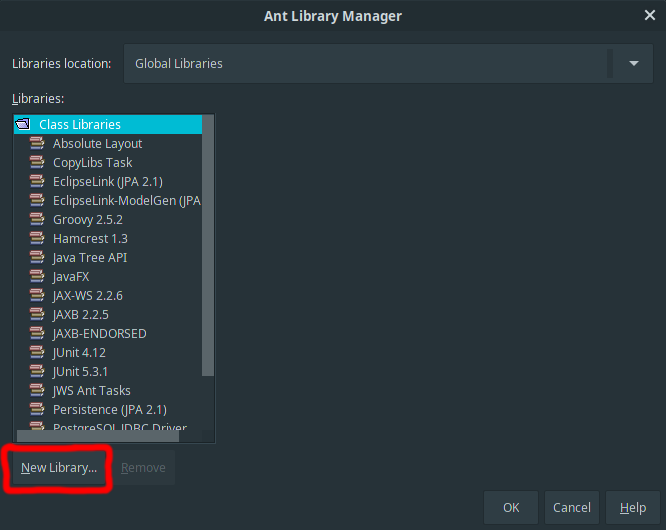Click the Absolute Layout library icon
The width and height of the screenshot is (666, 530).
click(x=37, y=144)
